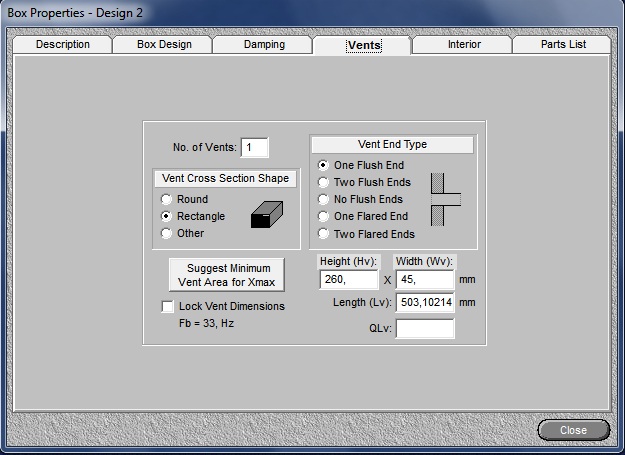Open the Parts List tab
Viewport: 625px width, 455px height.
coord(563,45)
